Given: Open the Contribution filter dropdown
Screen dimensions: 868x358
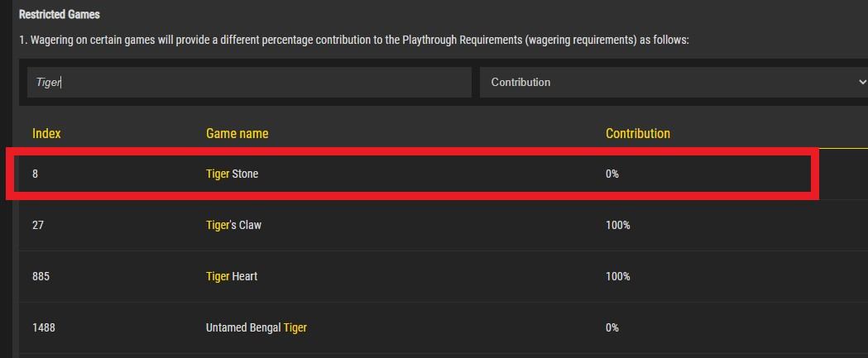Looking at the screenshot, I should click(670, 83).
